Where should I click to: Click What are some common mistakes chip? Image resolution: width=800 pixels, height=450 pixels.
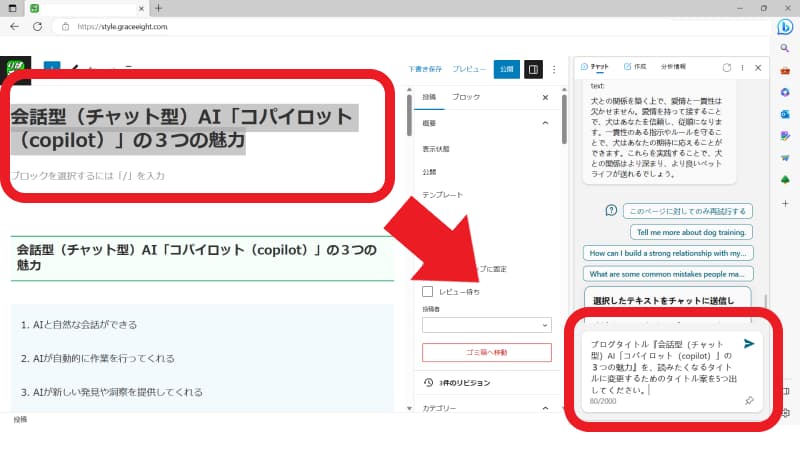click(668, 274)
